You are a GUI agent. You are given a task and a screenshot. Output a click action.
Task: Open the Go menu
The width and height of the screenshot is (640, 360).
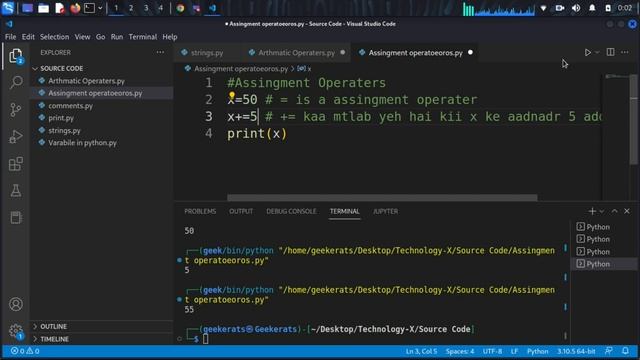[x=100, y=37]
